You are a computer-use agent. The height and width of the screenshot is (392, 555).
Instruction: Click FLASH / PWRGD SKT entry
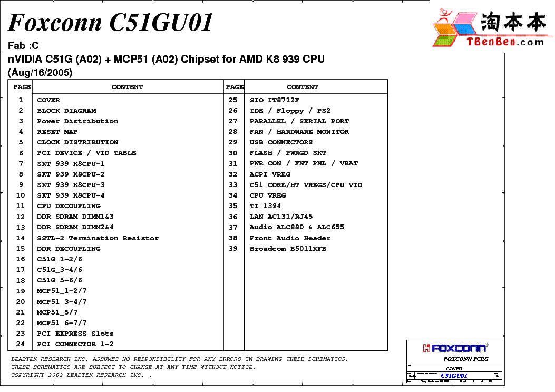coord(288,153)
